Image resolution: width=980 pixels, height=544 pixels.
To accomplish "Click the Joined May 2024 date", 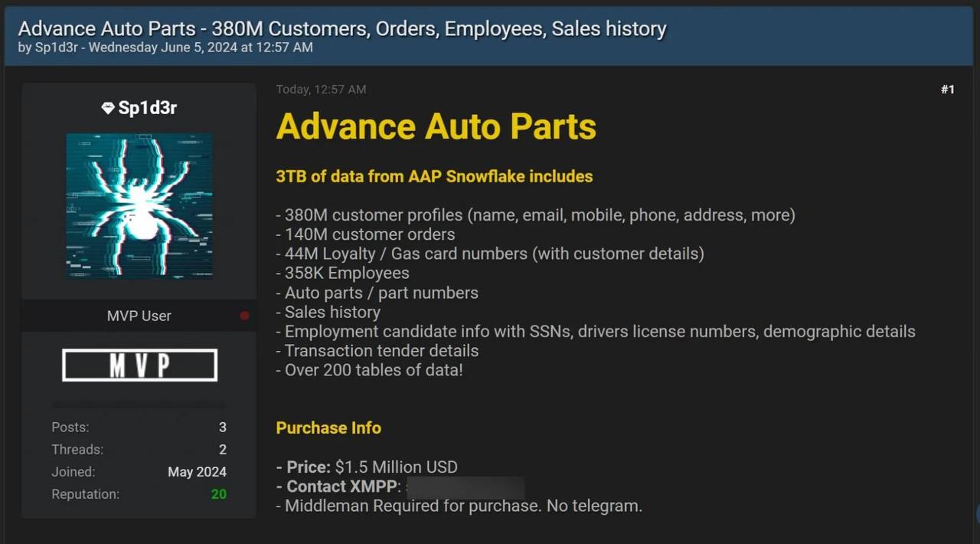I will pos(198,472).
